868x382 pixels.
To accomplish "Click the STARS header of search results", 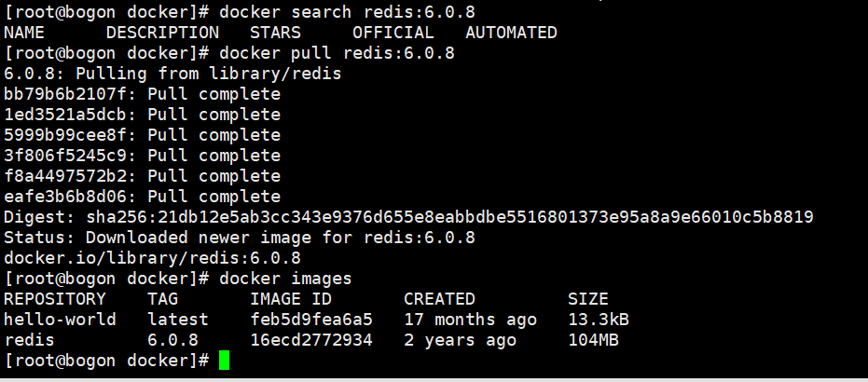I will 275,33.
